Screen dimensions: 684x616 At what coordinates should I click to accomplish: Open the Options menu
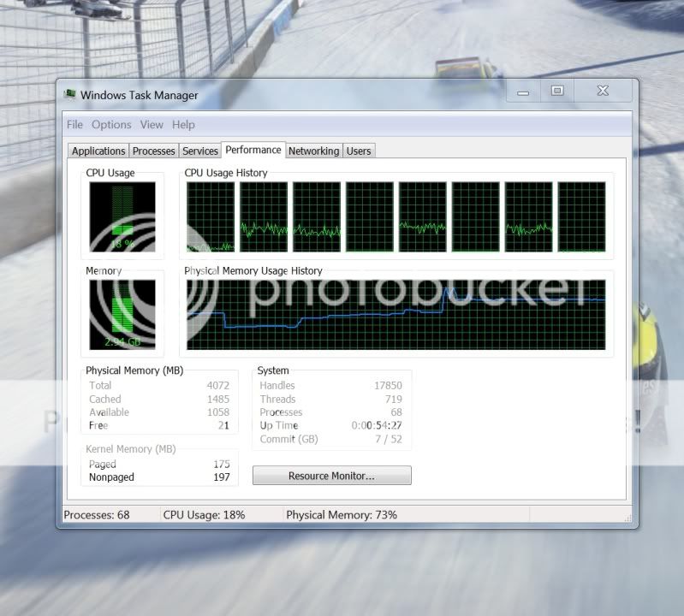tap(111, 125)
